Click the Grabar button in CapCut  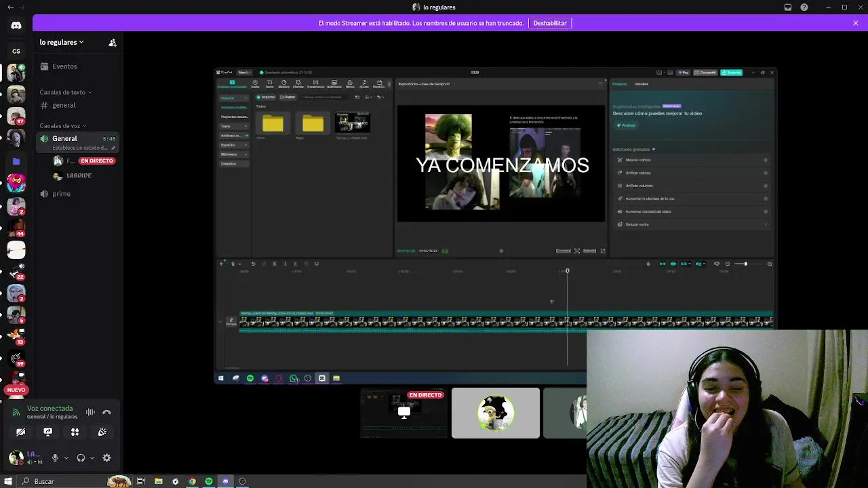pos(288,97)
